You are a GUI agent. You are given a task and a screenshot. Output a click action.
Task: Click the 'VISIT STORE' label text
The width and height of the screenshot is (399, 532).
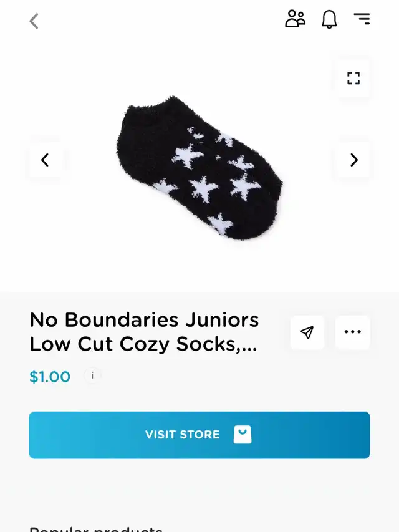coord(183,435)
